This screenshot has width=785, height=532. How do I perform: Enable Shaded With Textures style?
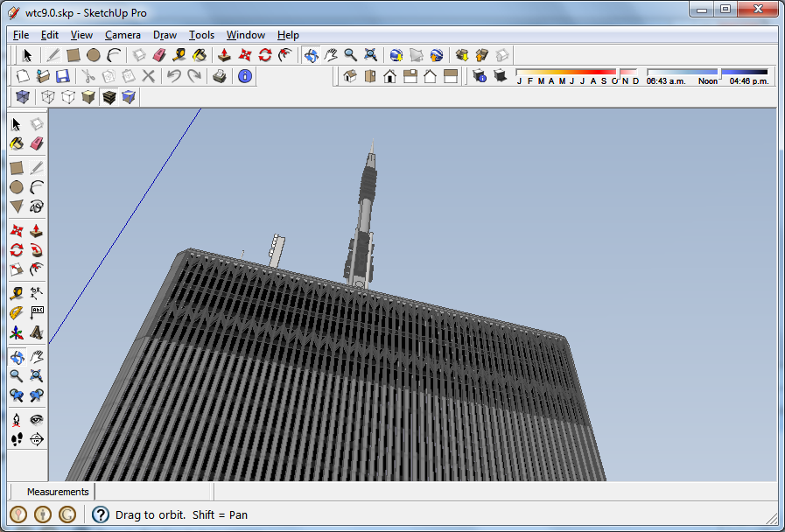coord(109,96)
